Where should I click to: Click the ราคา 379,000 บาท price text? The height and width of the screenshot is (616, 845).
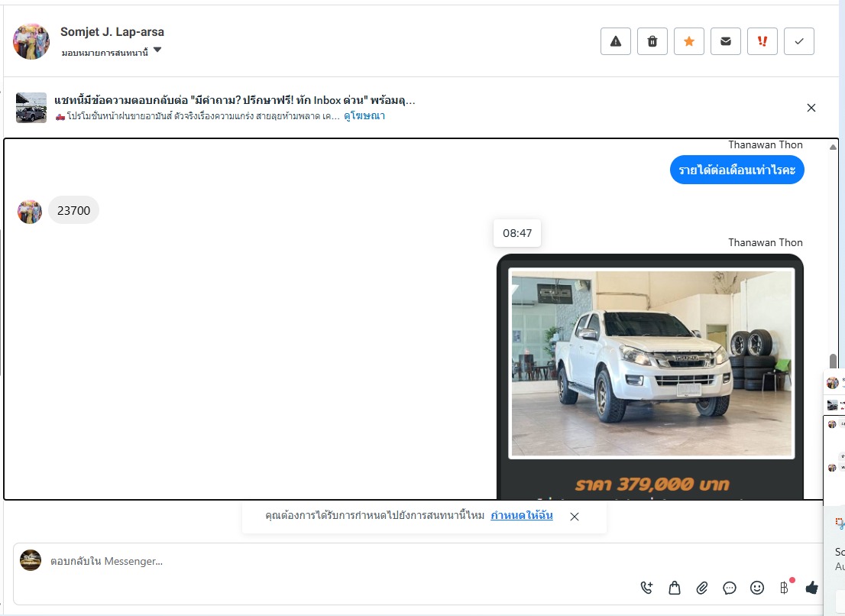(x=652, y=484)
